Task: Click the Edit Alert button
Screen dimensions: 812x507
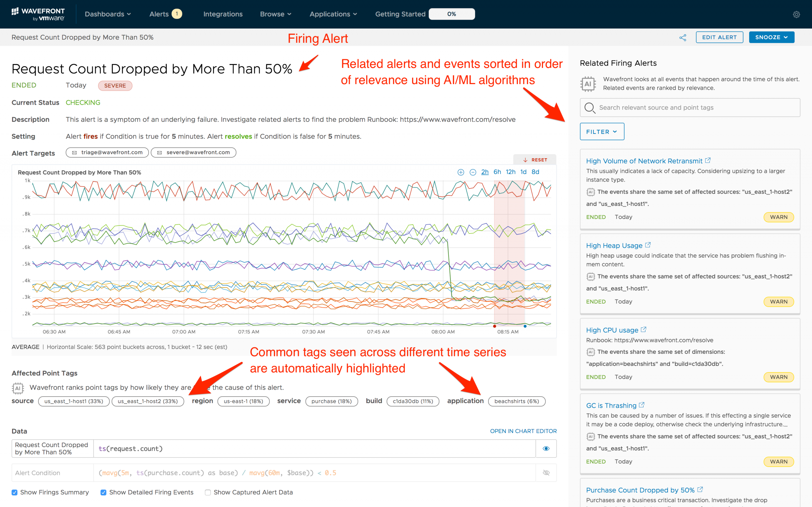Action: (x=719, y=37)
